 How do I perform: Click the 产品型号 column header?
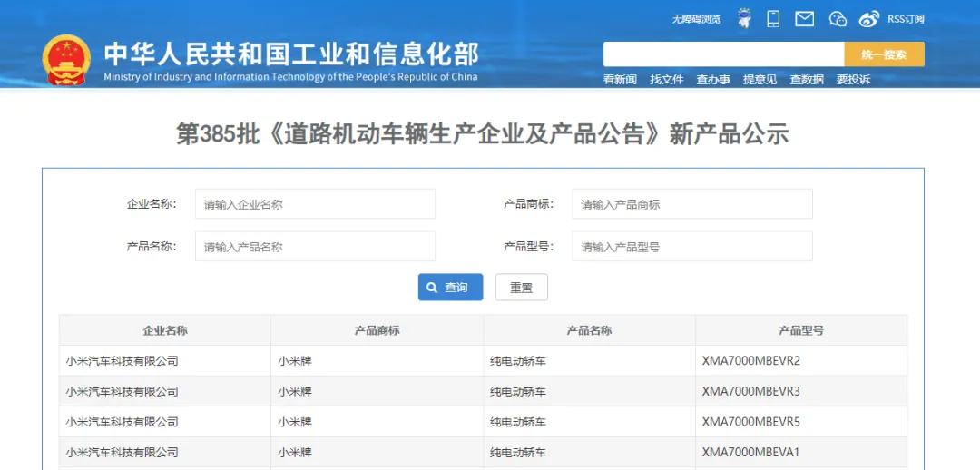[x=801, y=330]
